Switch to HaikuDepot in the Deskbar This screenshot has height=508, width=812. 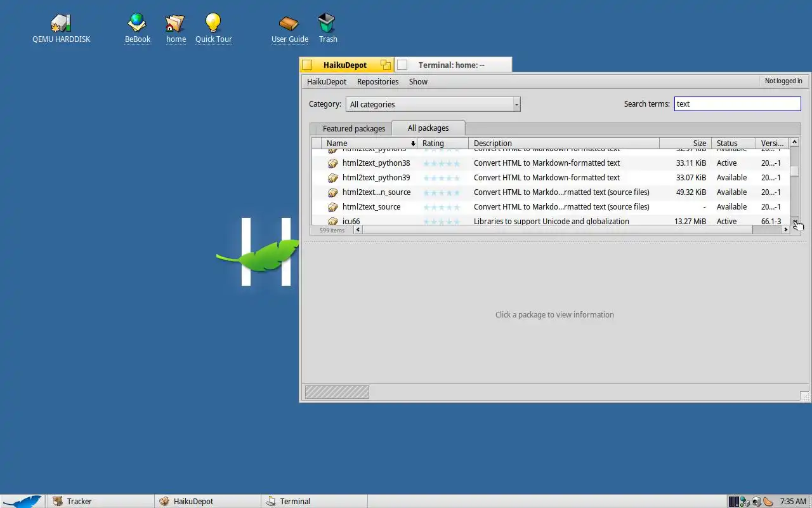[x=207, y=501]
